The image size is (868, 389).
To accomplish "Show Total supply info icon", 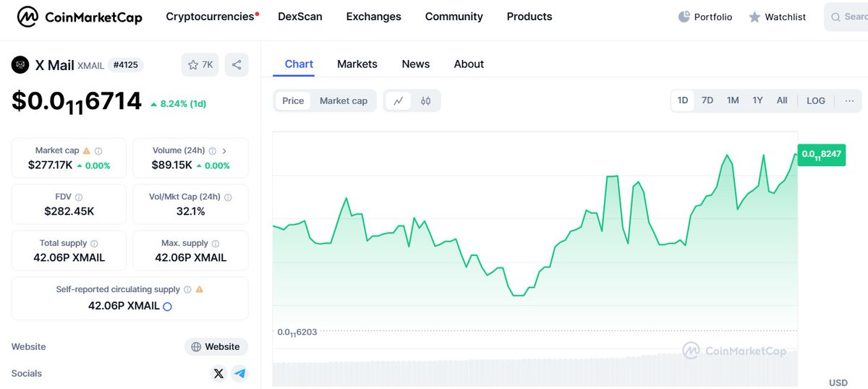I will coord(94,244).
